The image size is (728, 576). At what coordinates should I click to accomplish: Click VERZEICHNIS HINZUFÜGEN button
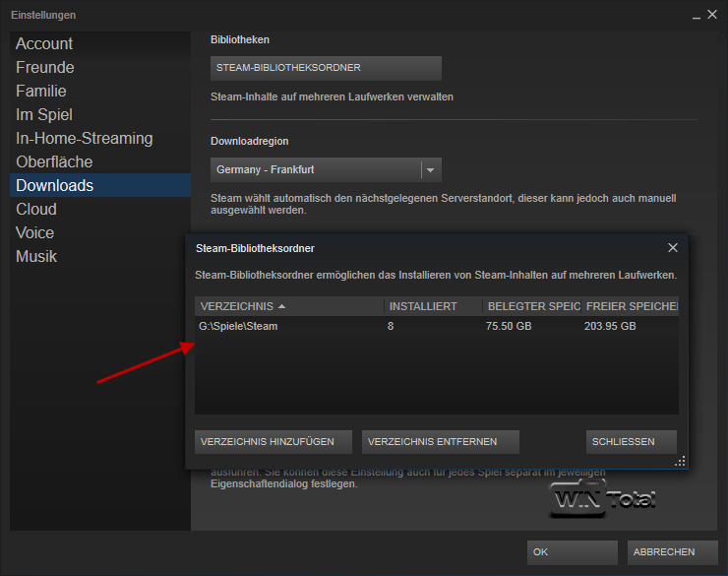click(273, 442)
